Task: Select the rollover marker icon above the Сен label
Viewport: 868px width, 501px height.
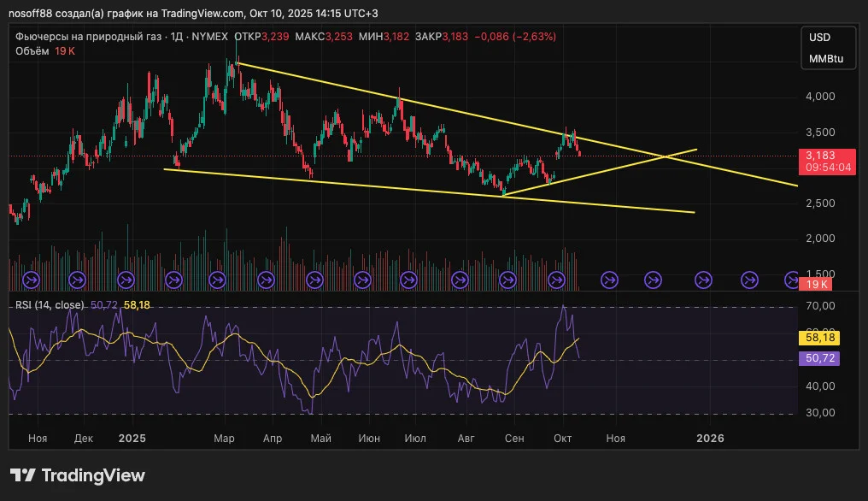Action: tap(507, 280)
